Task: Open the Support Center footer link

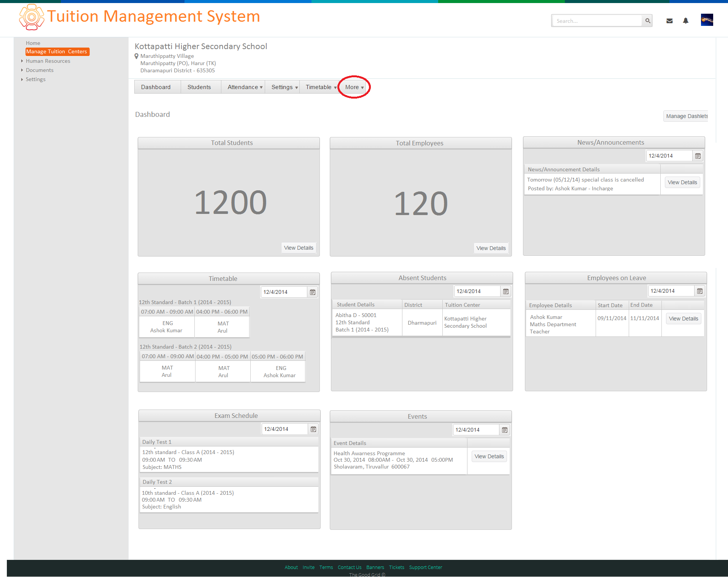Action: 426,567
